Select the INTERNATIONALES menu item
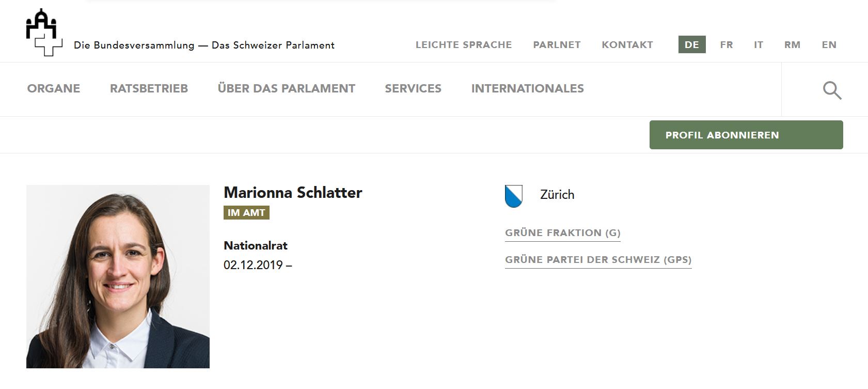This screenshot has height=389, width=868. [x=527, y=89]
